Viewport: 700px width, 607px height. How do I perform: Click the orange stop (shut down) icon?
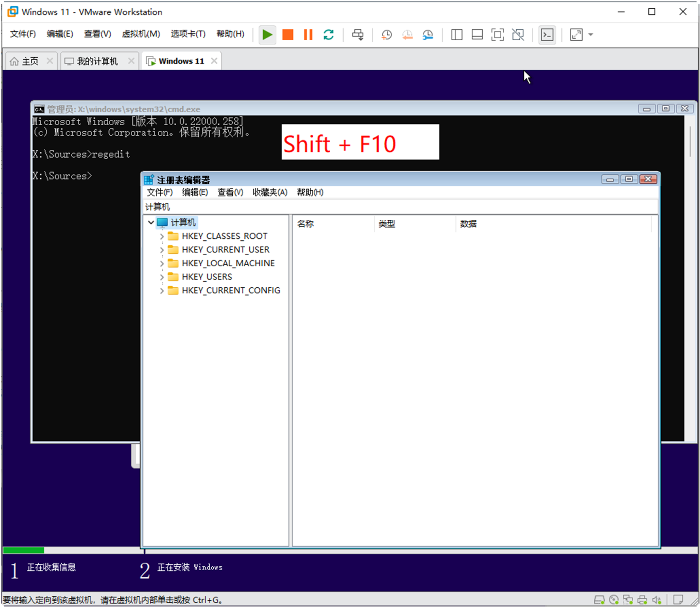coord(288,35)
